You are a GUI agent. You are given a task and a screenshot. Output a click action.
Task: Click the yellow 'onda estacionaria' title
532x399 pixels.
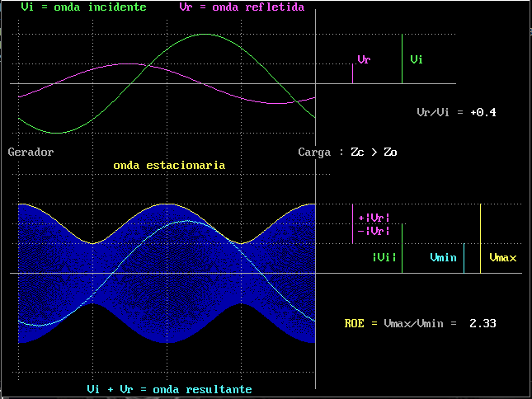click(x=169, y=166)
